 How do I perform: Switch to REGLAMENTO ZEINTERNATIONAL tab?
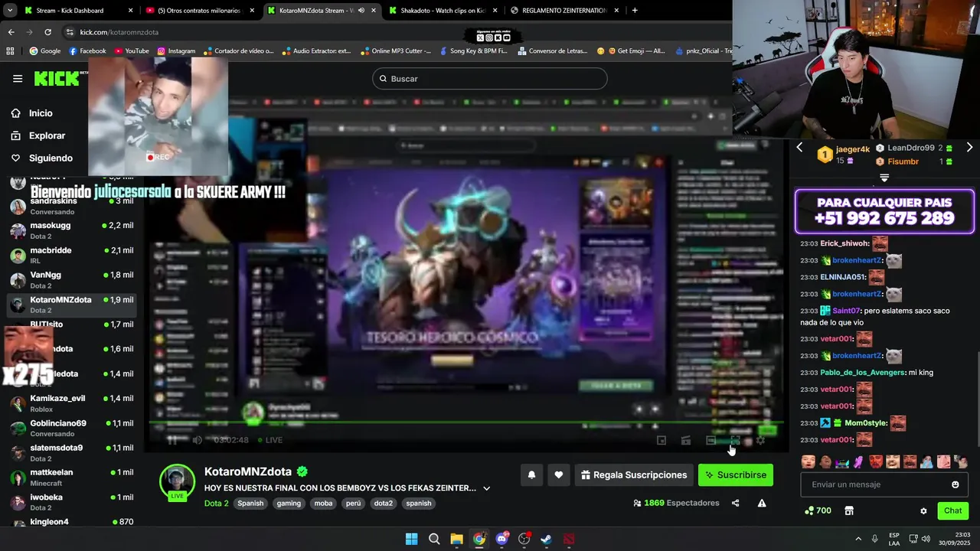[564, 11]
